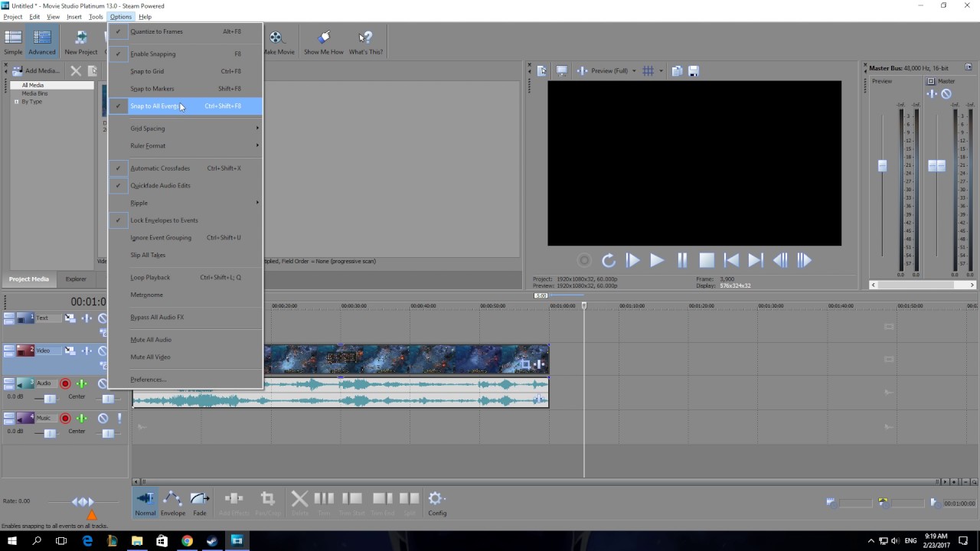Open the Insert menu

point(74,16)
